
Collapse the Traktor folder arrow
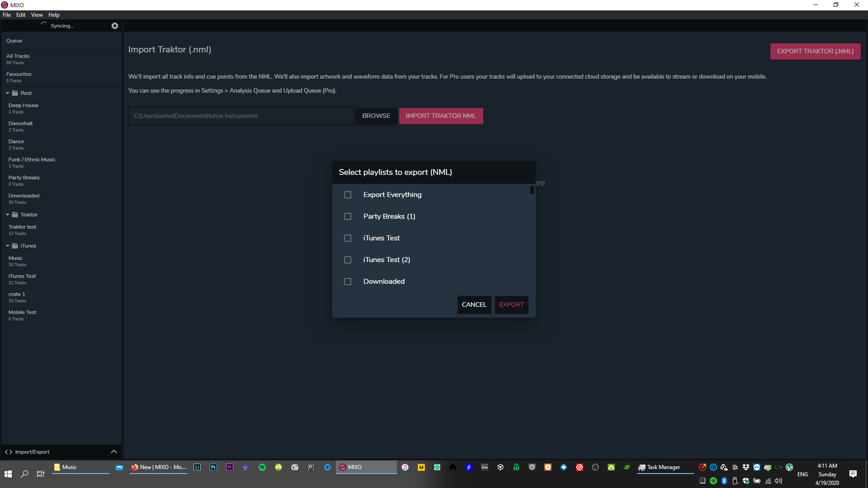8,215
